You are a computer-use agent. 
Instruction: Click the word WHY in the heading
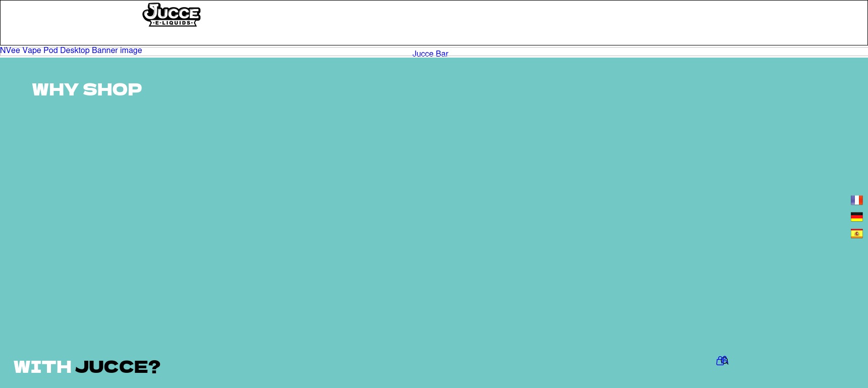click(x=55, y=89)
